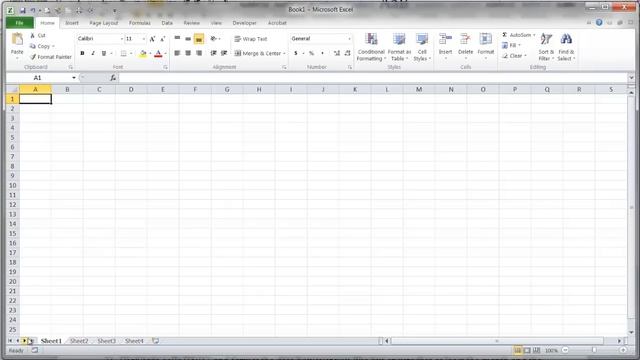
Task: Open the File tab
Action: pyautogui.click(x=20, y=23)
